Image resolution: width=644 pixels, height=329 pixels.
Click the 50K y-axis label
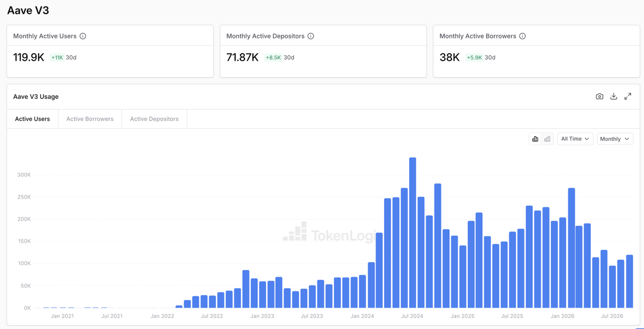pyautogui.click(x=25, y=286)
